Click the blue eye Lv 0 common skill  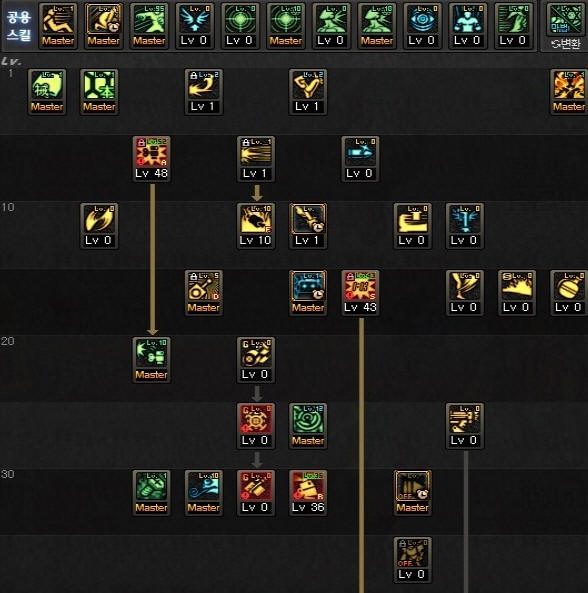422,26
